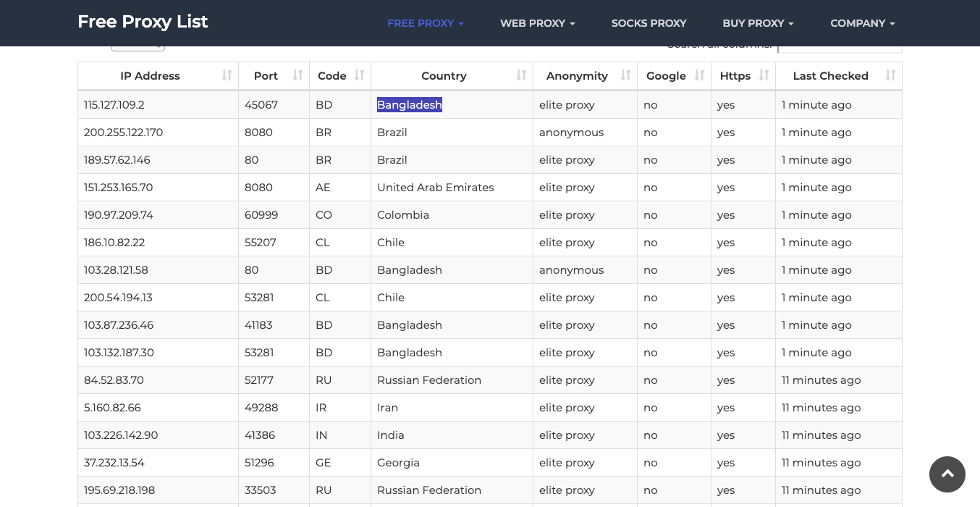Screen dimensions: 980x507
Task: Select IP address 5.160.82.66
Action: [112, 408]
